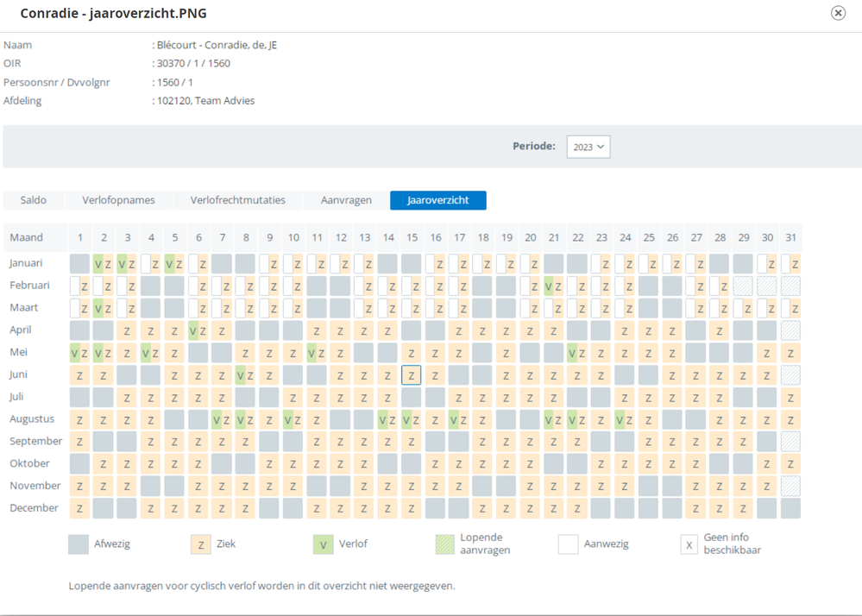Select the outlined Juni 15 sick day cell

point(412,375)
